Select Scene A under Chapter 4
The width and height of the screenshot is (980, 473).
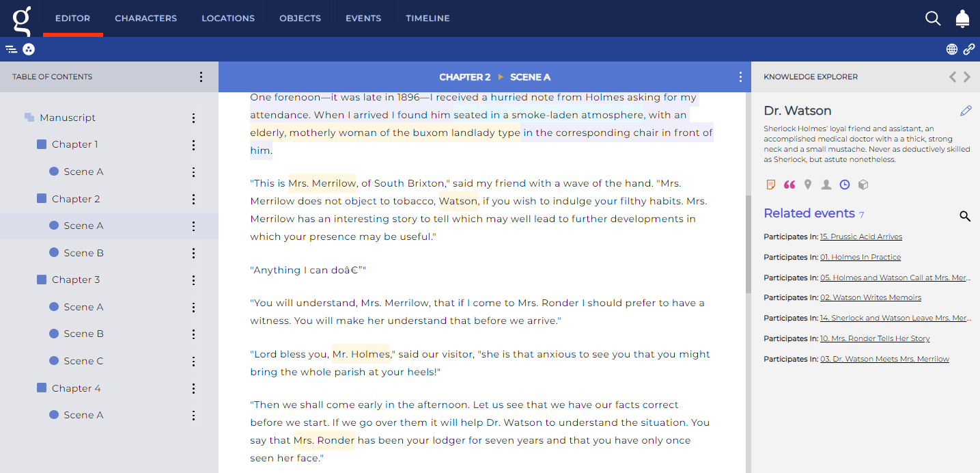(x=83, y=415)
